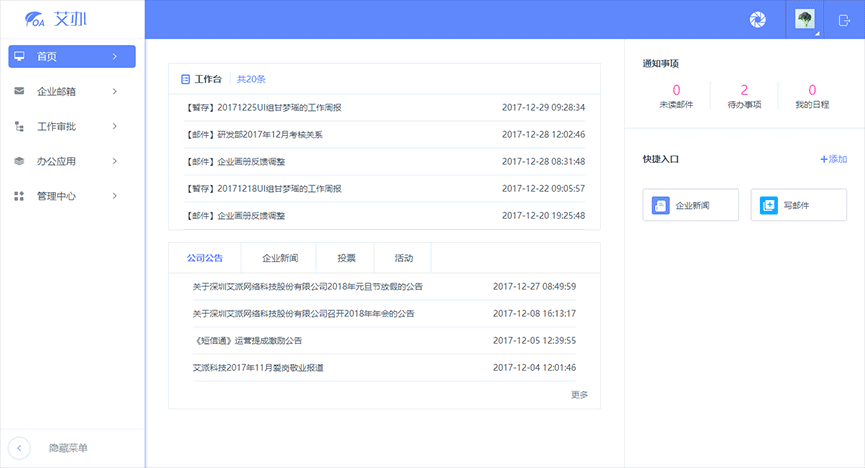Click the camera shutter icon in header

[757, 19]
